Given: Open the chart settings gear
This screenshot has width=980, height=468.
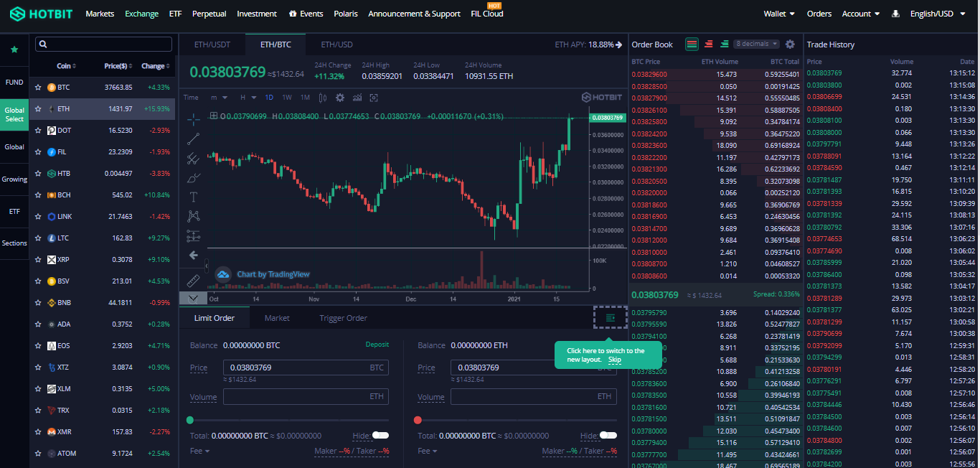Looking at the screenshot, I should (x=339, y=98).
